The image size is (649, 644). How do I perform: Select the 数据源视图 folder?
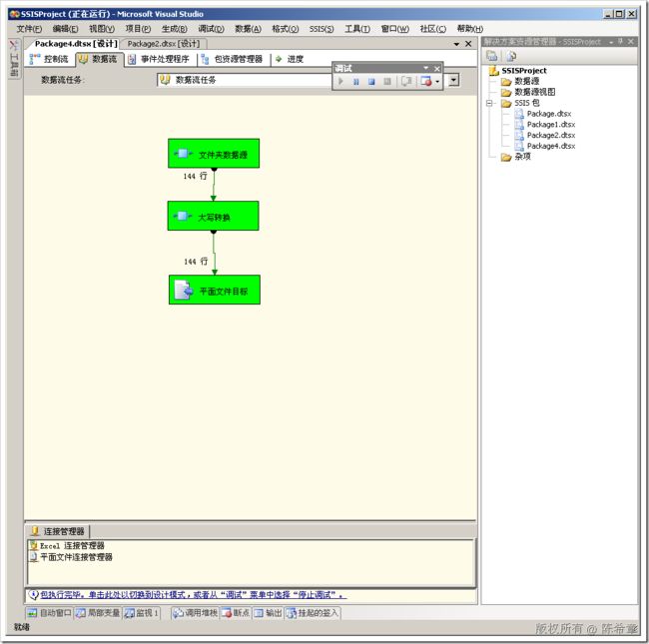pos(535,92)
